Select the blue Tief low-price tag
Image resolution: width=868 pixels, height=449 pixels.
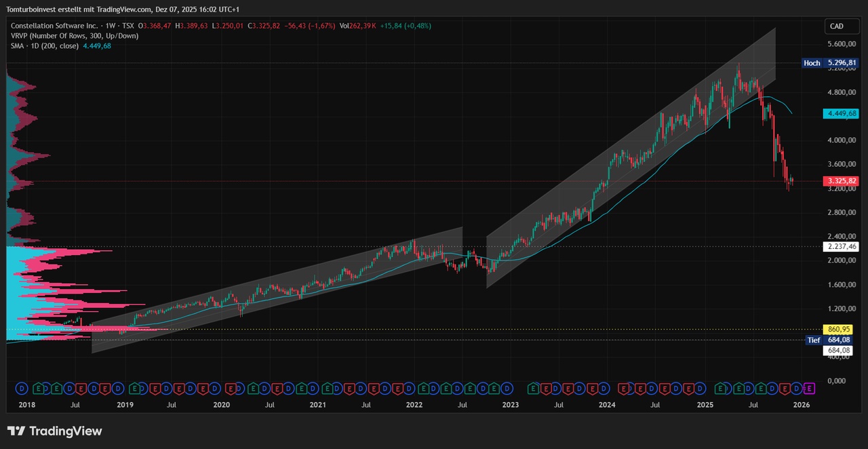click(x=814, y=340)
